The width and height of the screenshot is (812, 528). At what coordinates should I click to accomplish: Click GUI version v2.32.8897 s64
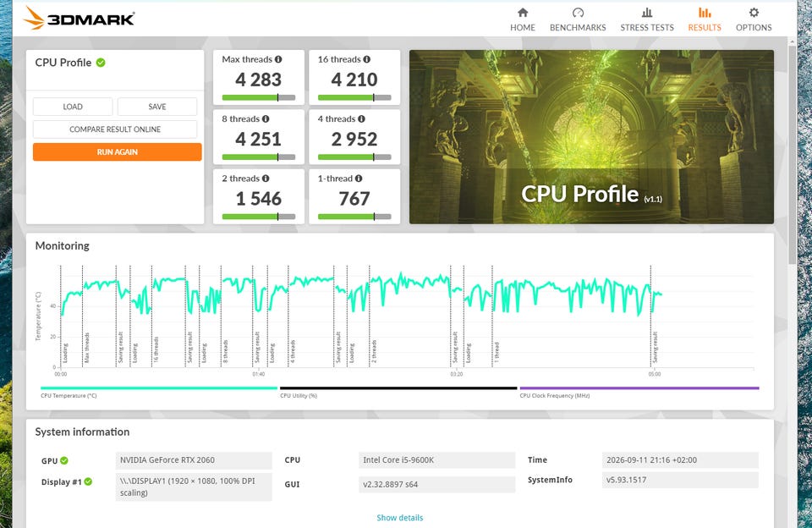(436, 485)
